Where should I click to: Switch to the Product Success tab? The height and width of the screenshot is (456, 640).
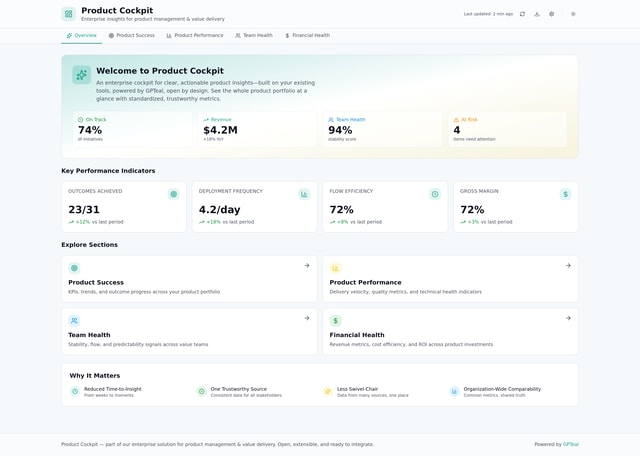[132, 35]
